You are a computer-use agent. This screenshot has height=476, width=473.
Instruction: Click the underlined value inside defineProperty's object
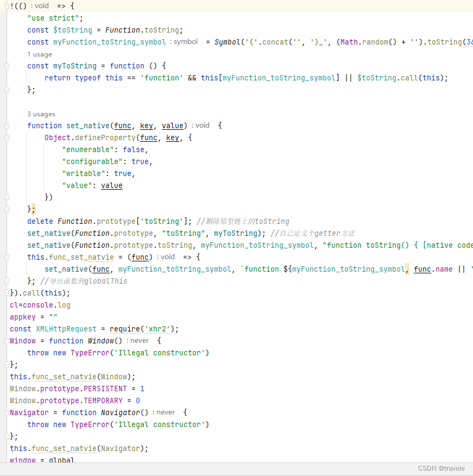coord(111,185)
